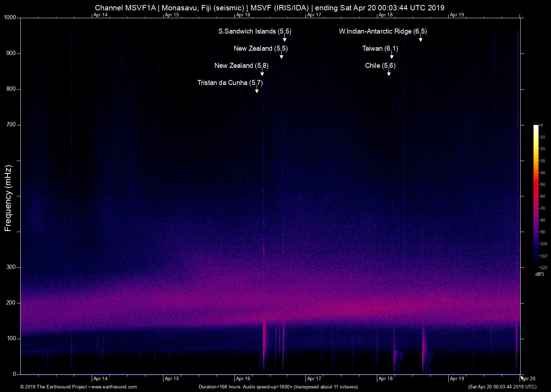Select the Chile (5.6) event label
Image resolution: width=551 pixels, height=392 pixels.
[379, 66]
